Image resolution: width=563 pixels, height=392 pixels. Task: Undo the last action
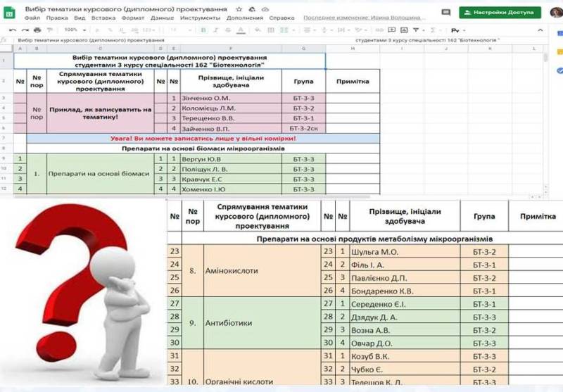point(13,30)
